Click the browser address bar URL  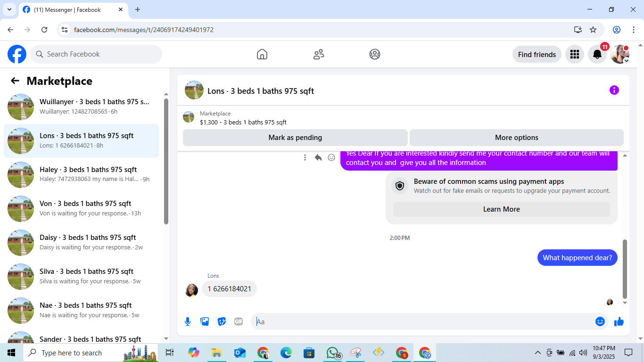click(x=144, y=30)
